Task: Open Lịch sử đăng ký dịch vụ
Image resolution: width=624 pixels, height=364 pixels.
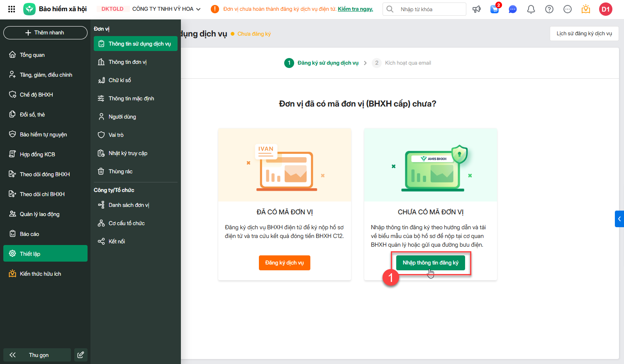Action: [x=584, y=34]
